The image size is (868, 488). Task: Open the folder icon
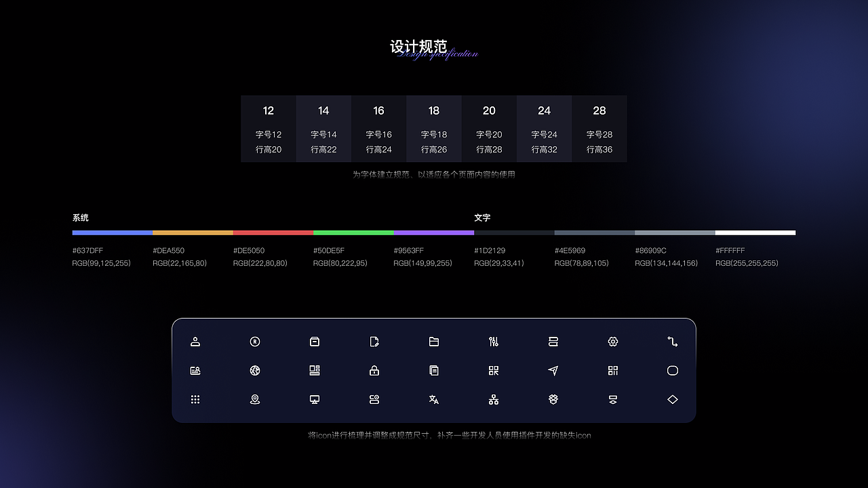(x=434, y=342)
